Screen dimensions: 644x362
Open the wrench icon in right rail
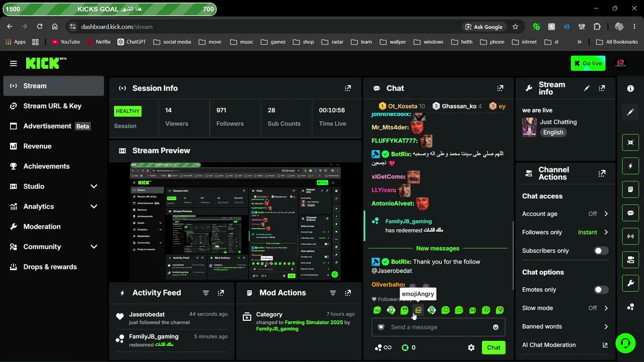coord(630,284)
